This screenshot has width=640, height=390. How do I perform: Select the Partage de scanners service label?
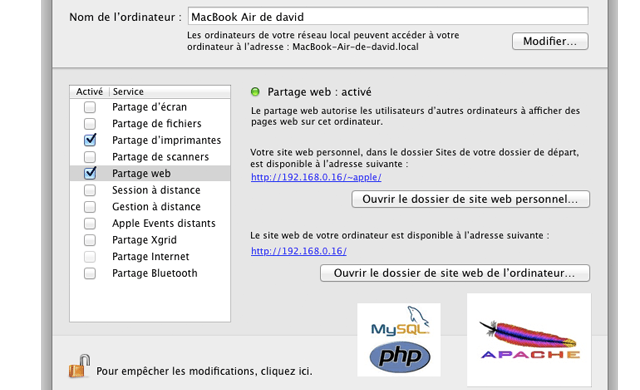pos(160,157)
